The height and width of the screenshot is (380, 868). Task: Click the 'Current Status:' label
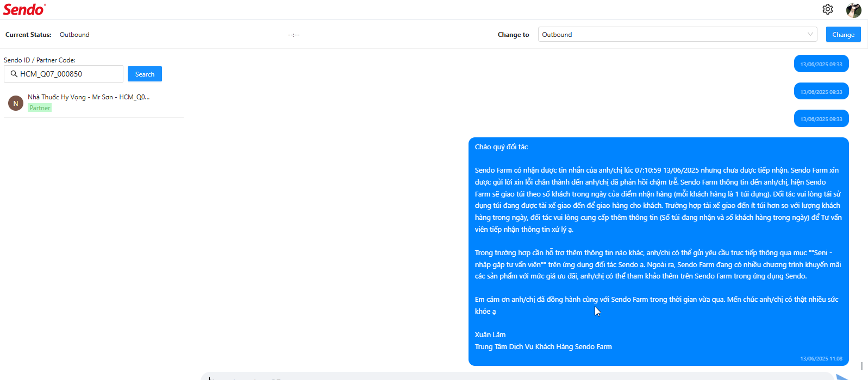[28, 35]
